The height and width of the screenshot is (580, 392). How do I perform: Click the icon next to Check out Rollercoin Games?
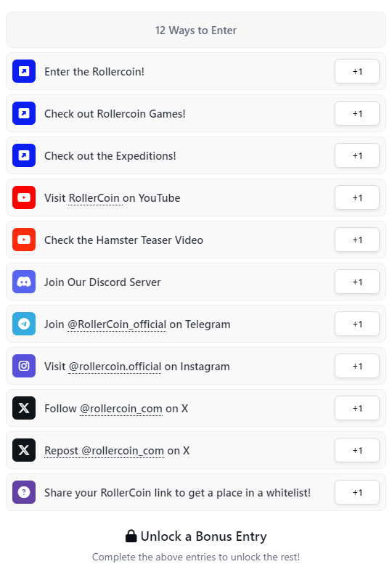pos(24,113)
